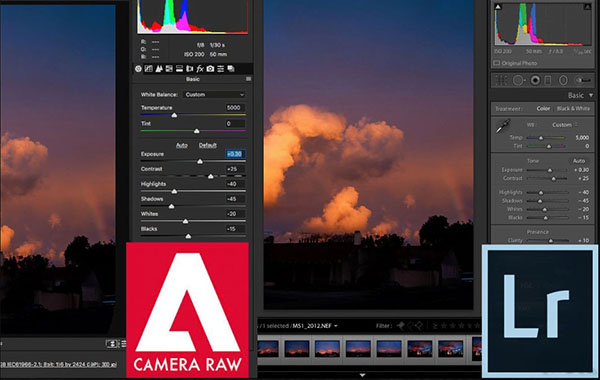
Task: Click the Whites -20 value in Lightroom
Action: pos(583,209)
